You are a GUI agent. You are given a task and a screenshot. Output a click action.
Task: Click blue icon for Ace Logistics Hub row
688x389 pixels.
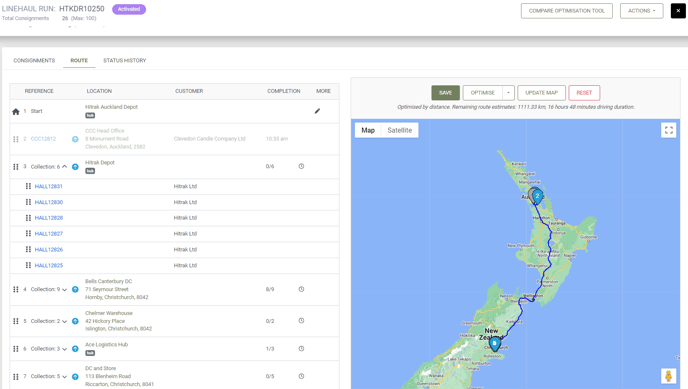pos(75,349)
